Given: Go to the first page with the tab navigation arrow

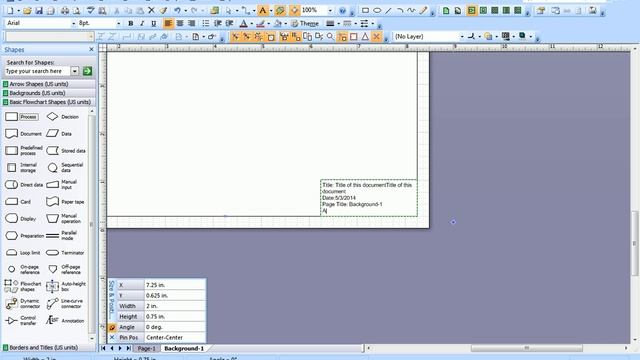Looking at the screenshot, I should coord(103,349).
